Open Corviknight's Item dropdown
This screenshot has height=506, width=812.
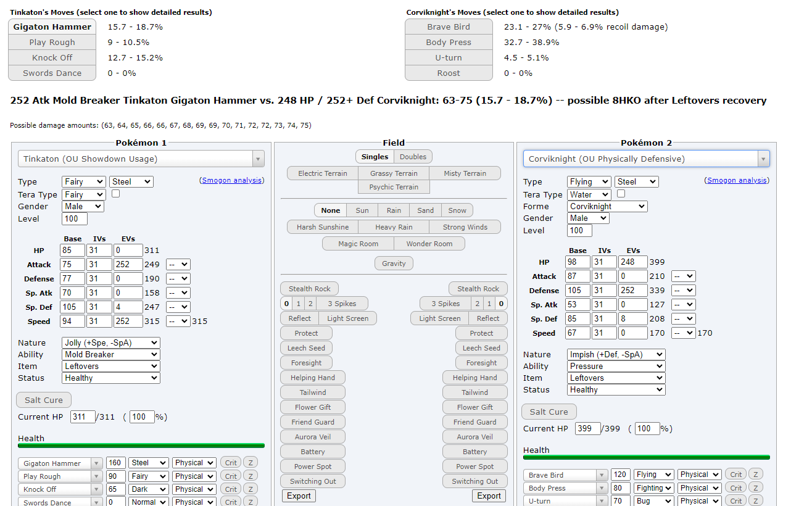(x=616, y=378)
